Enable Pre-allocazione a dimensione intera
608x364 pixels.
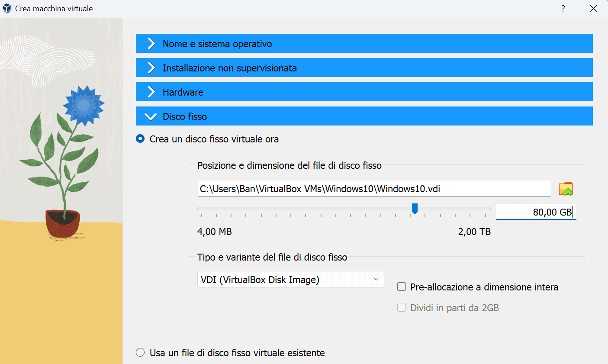[402, 287]
